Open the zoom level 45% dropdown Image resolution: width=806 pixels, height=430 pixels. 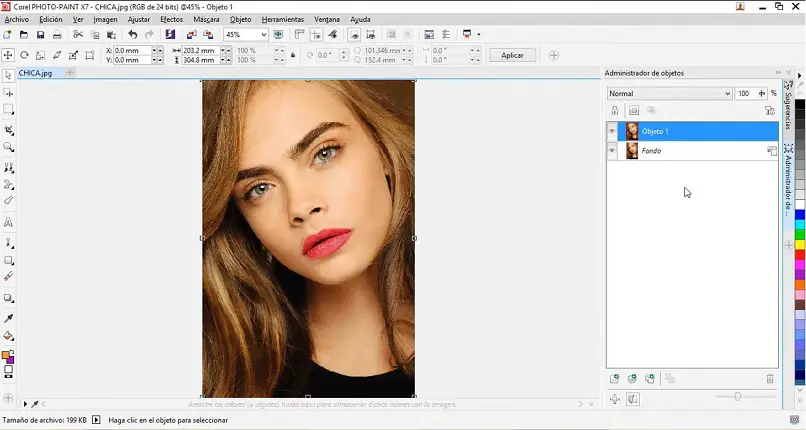263,35
